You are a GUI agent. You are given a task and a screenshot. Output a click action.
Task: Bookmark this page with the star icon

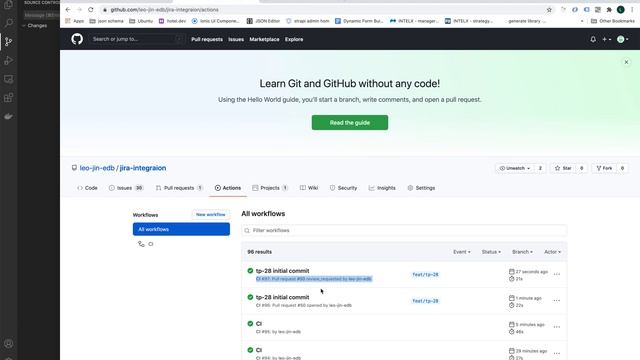(x=549, y=10)
